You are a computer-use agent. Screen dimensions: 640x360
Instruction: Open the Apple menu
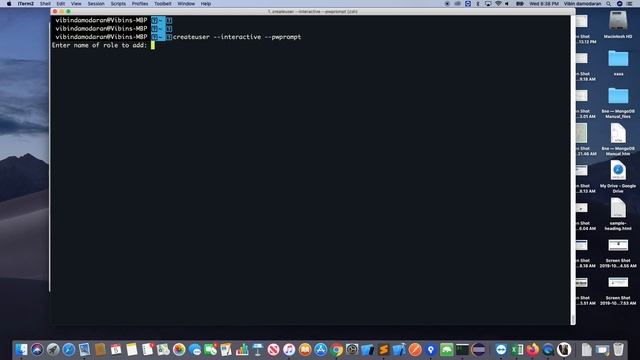tap(9, 4)
